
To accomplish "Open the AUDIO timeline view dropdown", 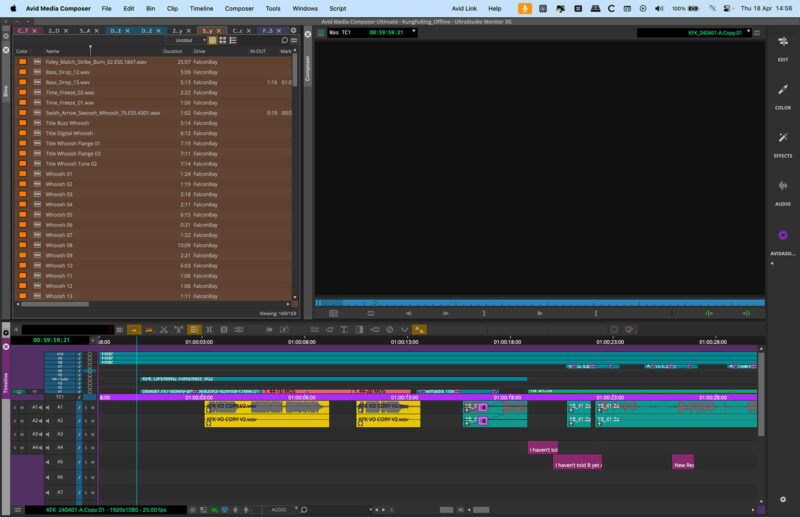I will click(281, 509).
